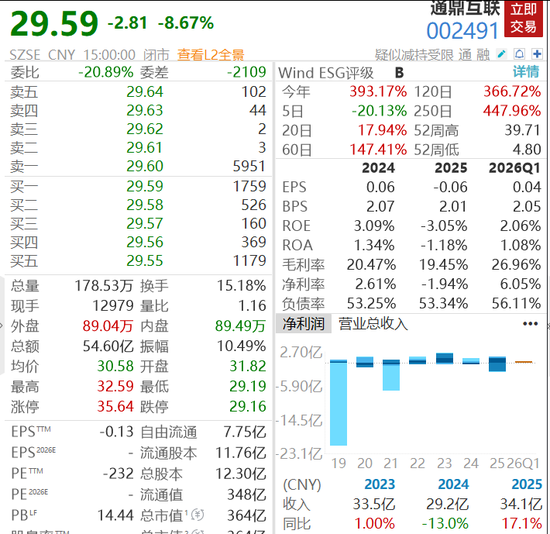This screenshot has width=550, height=534.
Task: Click 自由流通 value 7.75亿
Action: pos(245,432)
